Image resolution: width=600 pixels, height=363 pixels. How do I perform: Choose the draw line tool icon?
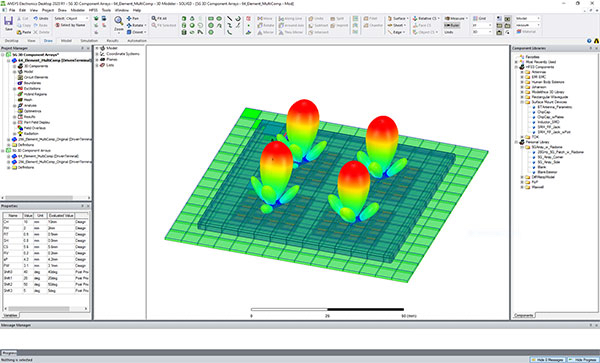coord(229,18)
